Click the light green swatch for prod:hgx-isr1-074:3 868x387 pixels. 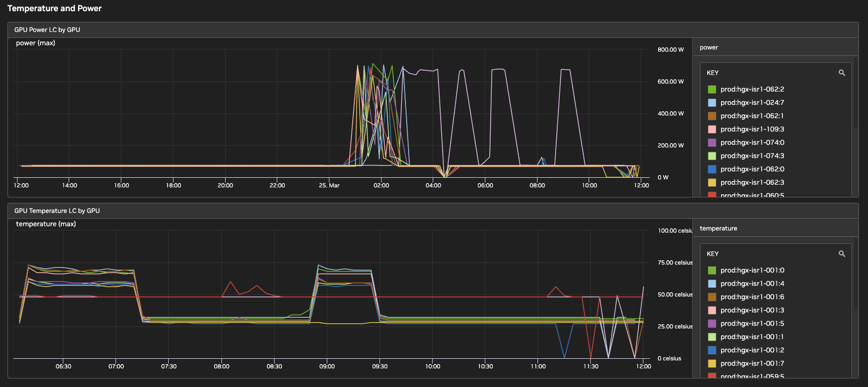tap(712, 156)
